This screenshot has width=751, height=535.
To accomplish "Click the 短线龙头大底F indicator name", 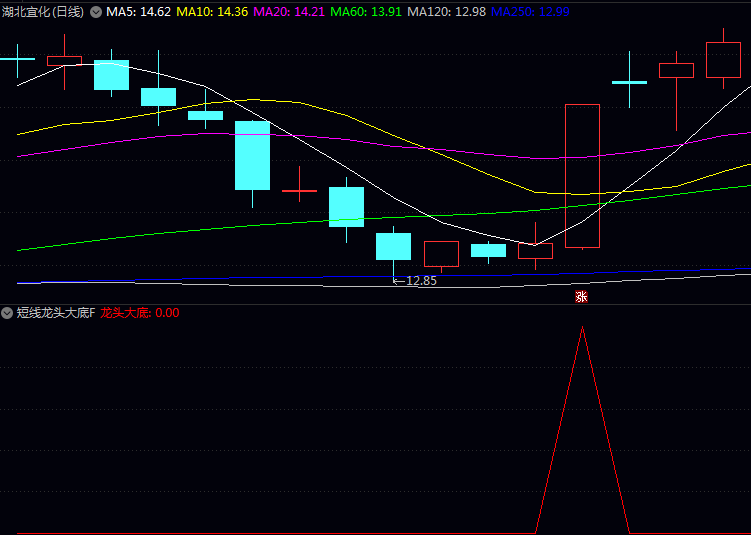I will [x=57, y=313].
